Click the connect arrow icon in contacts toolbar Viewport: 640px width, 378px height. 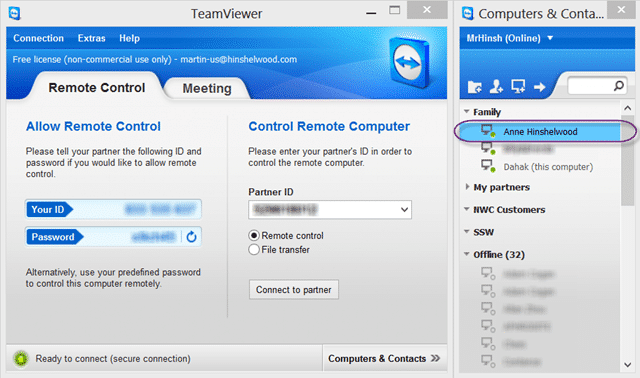pyautogui.click(x=540, y=87)
